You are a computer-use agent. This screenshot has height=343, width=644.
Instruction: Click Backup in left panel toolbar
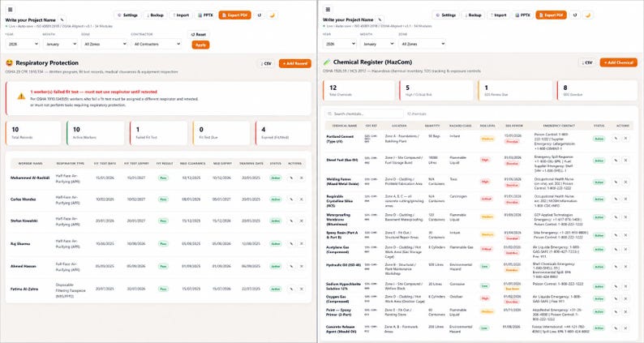pyautogui.click(x=155, y=15)
